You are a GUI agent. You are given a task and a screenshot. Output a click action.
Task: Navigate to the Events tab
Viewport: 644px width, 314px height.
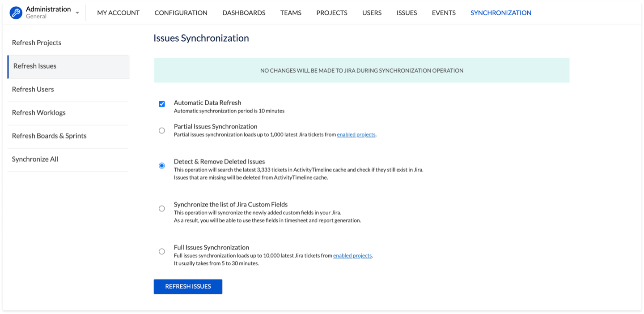point(444,13)
